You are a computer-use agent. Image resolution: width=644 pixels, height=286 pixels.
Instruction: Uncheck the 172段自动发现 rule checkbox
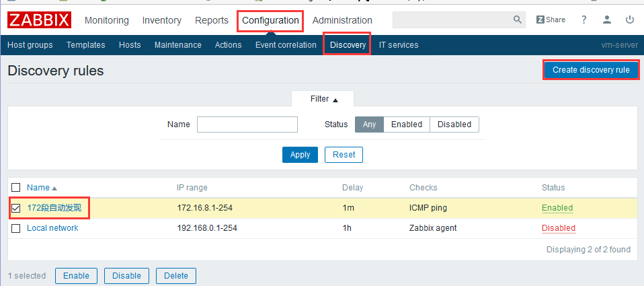coord(15,209)
